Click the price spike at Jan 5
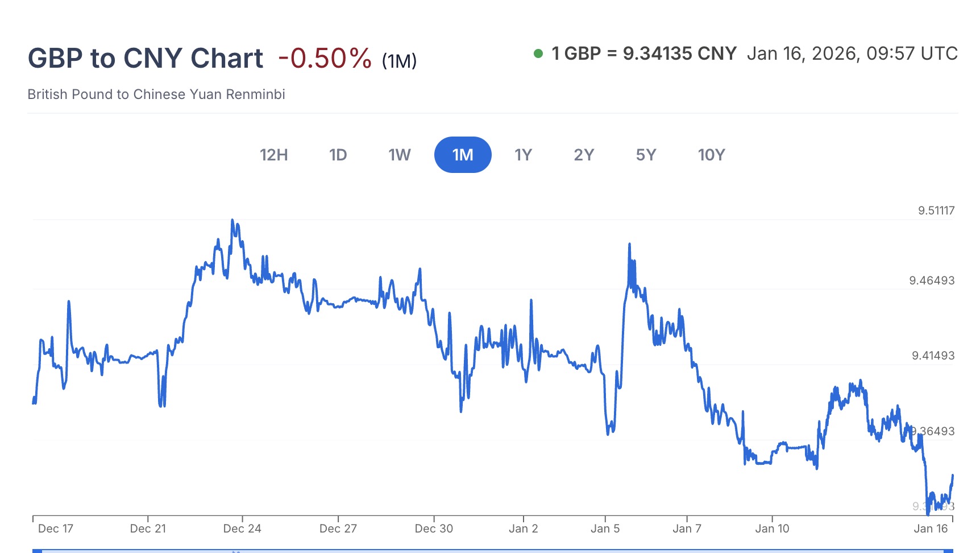980x553 pixels. coord(629,244)
